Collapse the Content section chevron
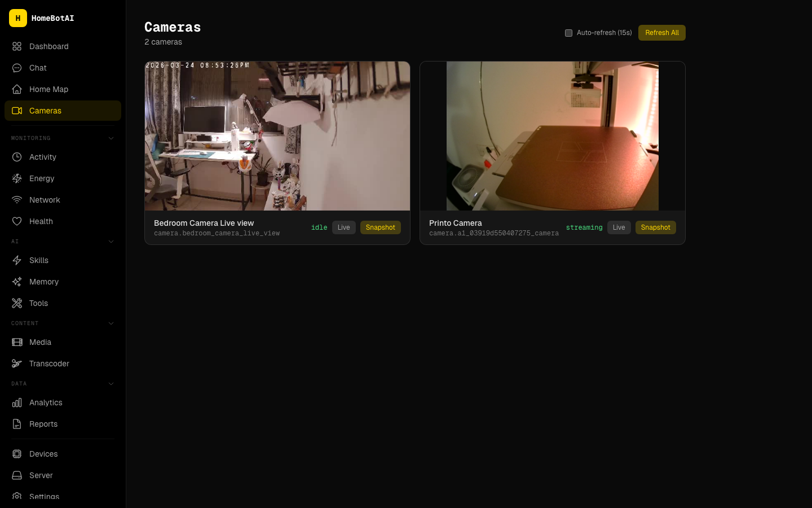The height and width of the screenshot is (508, 812). point(111,323)
